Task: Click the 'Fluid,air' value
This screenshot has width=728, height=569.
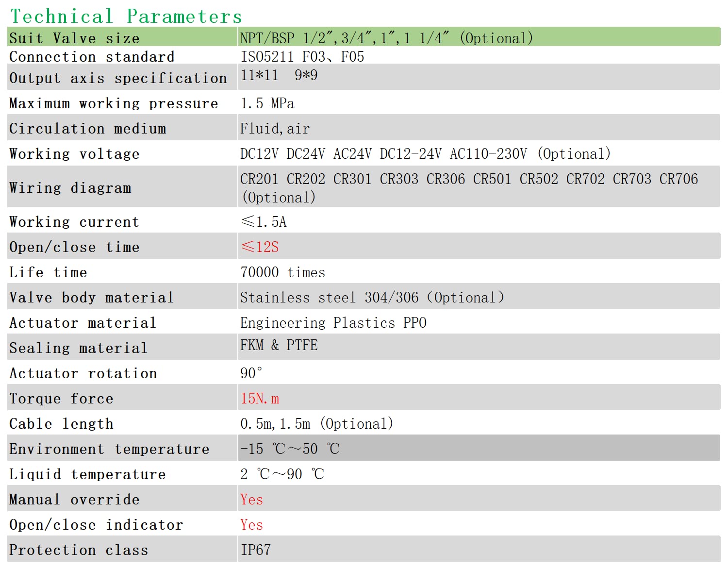Action: click(275, 129)
